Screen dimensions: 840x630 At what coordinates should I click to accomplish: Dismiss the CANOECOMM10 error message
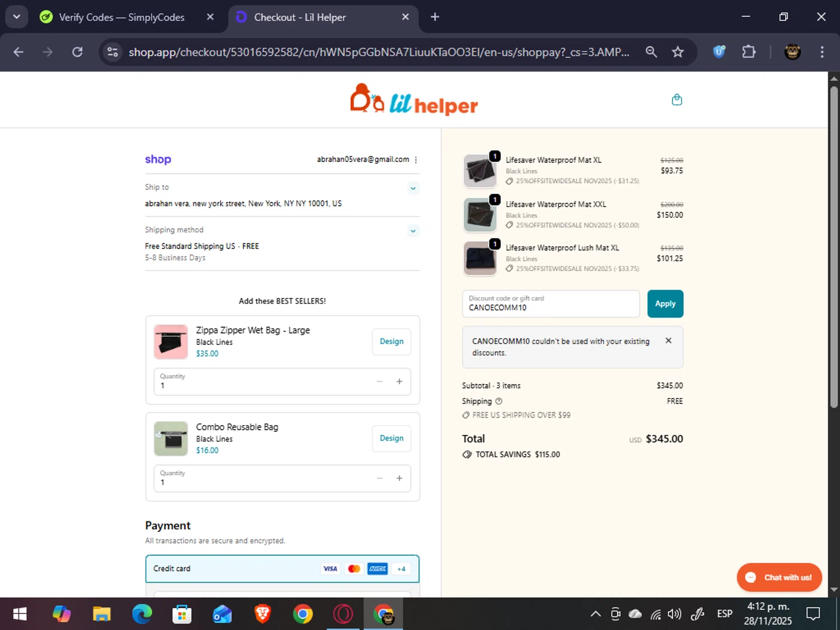tap(668, 340)
